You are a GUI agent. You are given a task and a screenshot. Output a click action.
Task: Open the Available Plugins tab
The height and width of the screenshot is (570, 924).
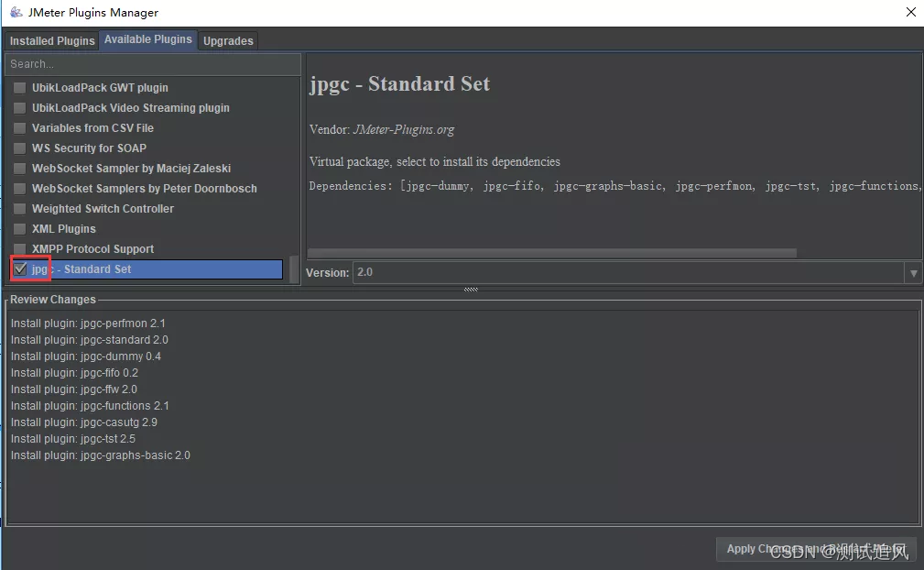[x=148, y=39]
